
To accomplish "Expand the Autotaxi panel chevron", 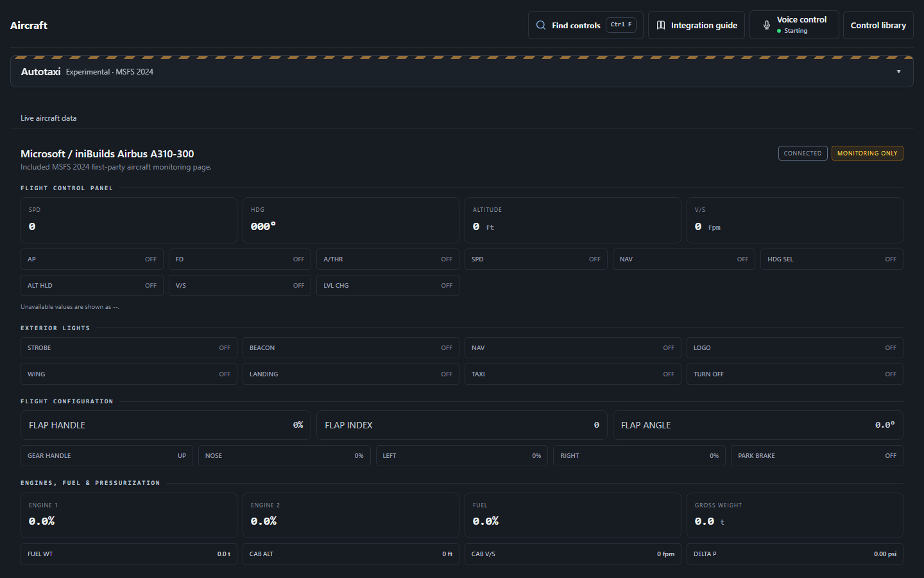I will click(x=898, y=72).
